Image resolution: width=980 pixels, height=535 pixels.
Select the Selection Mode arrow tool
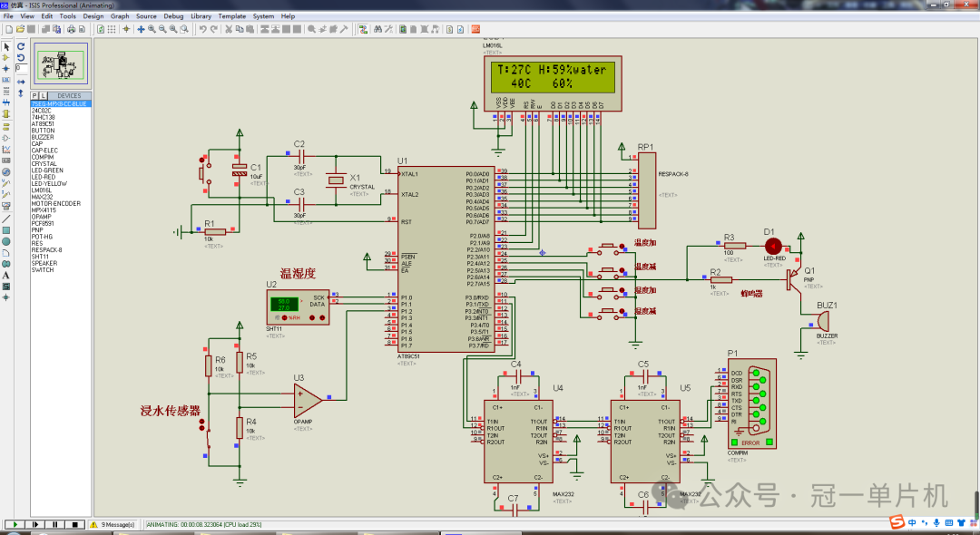click(x=5, y=44)
